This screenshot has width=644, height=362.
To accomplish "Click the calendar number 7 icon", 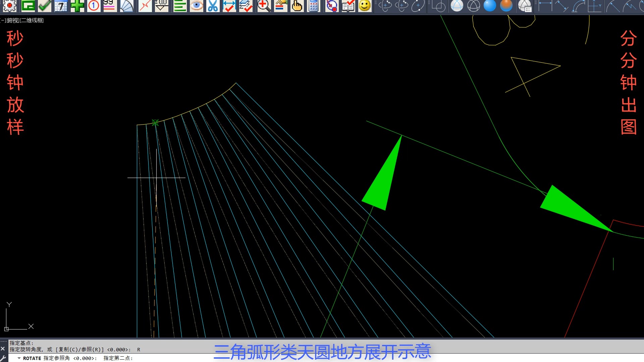I will click(x=61, y=6).
